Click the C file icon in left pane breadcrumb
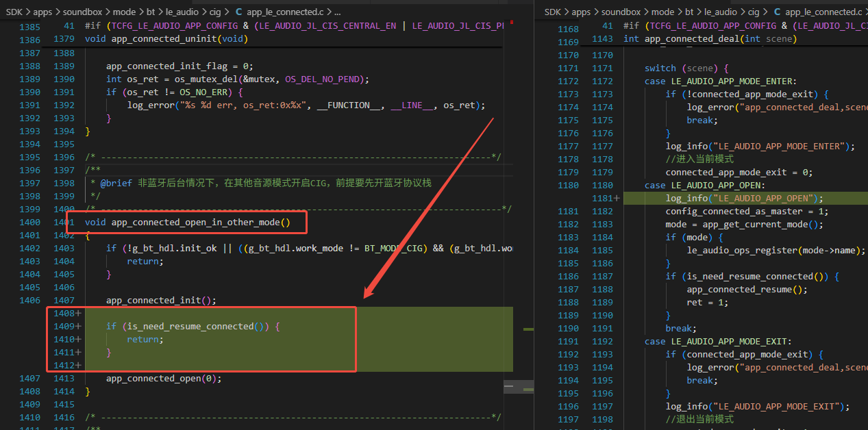868x430 pixels. [238, 12]
